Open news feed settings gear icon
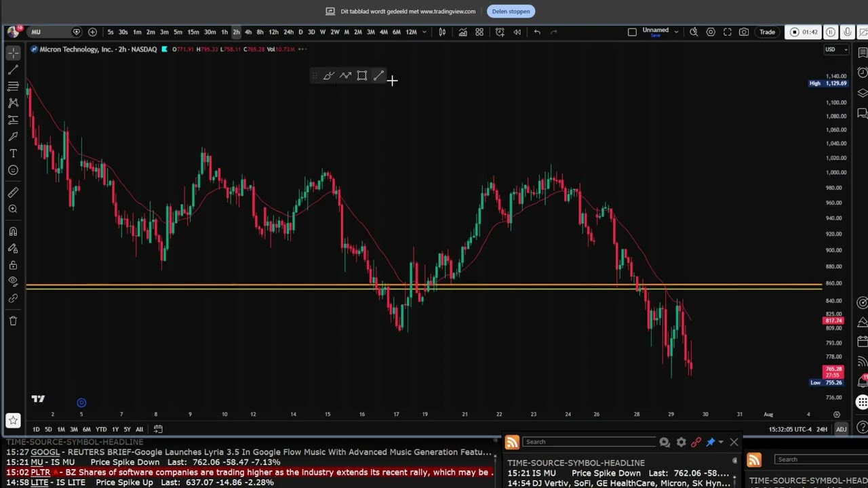 681,443
